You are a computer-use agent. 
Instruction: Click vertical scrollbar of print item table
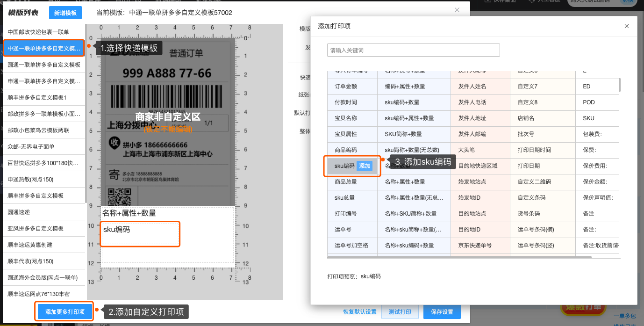pyautogui.click(x=620, y=85)
